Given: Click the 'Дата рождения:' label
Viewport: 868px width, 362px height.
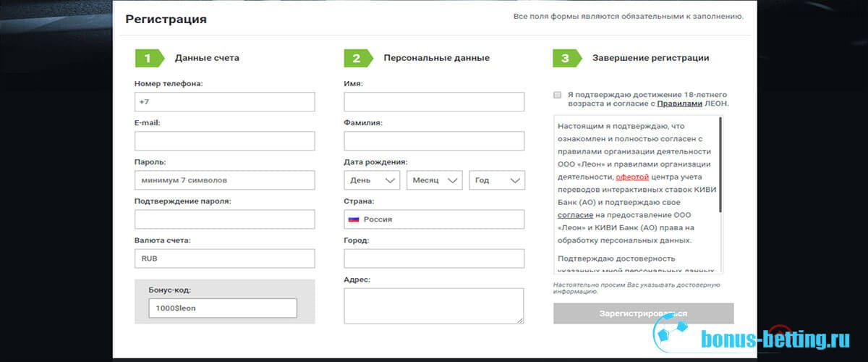Looking at the screenshot, I should [375, 162].
